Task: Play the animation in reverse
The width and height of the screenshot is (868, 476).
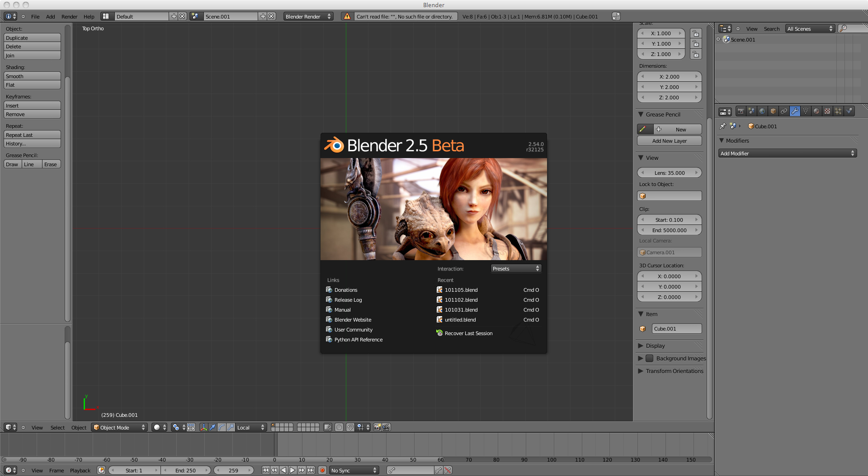Action: pyautogui.click(x=283, y=470)
